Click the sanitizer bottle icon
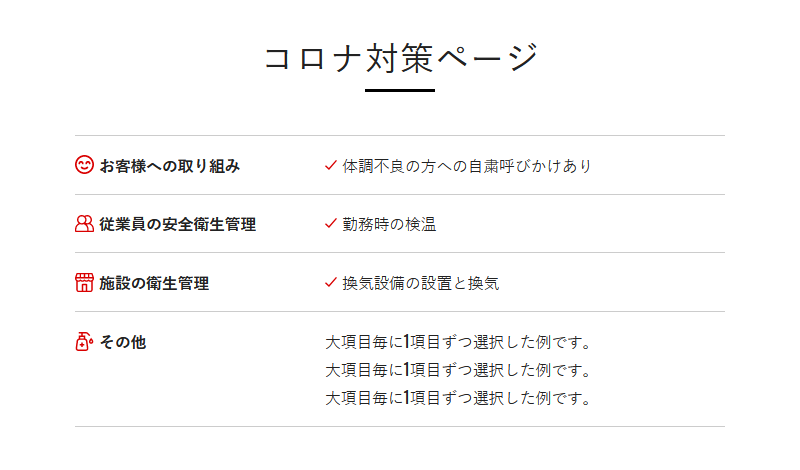Image resolution: width=800 pixels, height=470 pixels. (84, 342)
